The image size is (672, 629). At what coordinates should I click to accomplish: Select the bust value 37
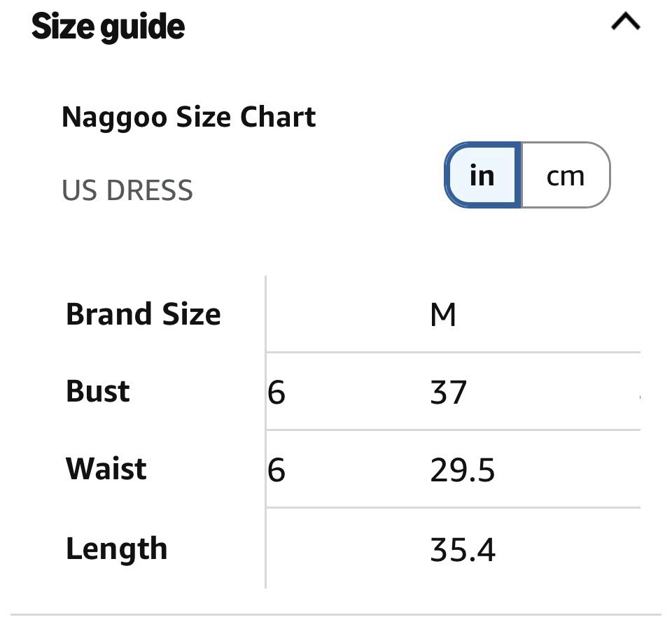pos(448,392)
